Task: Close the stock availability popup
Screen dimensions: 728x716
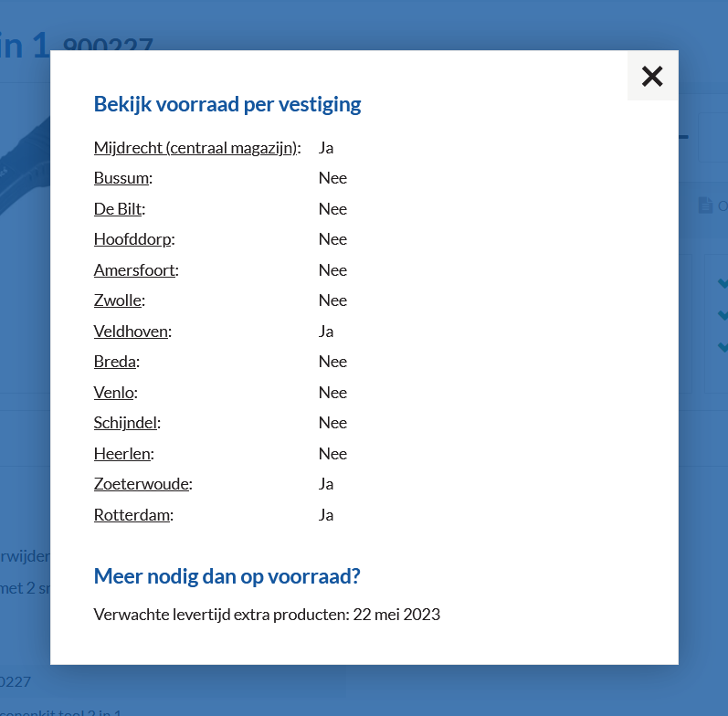Action: tap(652, 76)
